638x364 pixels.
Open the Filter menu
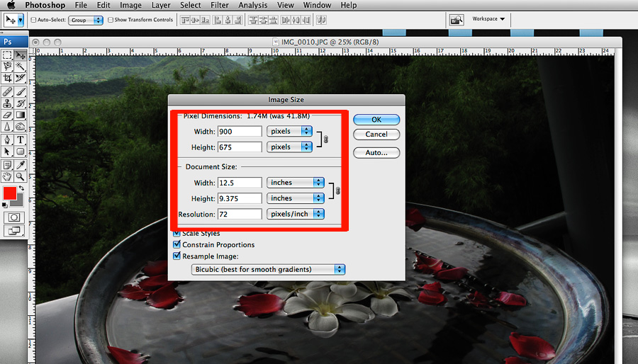coord(220,5)
